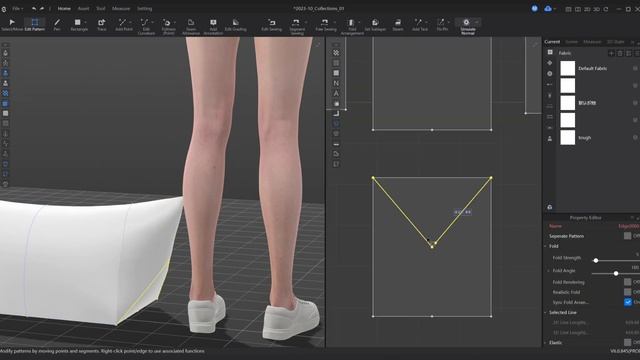Toggle the Elastic checkbox
Screen dimensions: 640x360
click(627, 342)
